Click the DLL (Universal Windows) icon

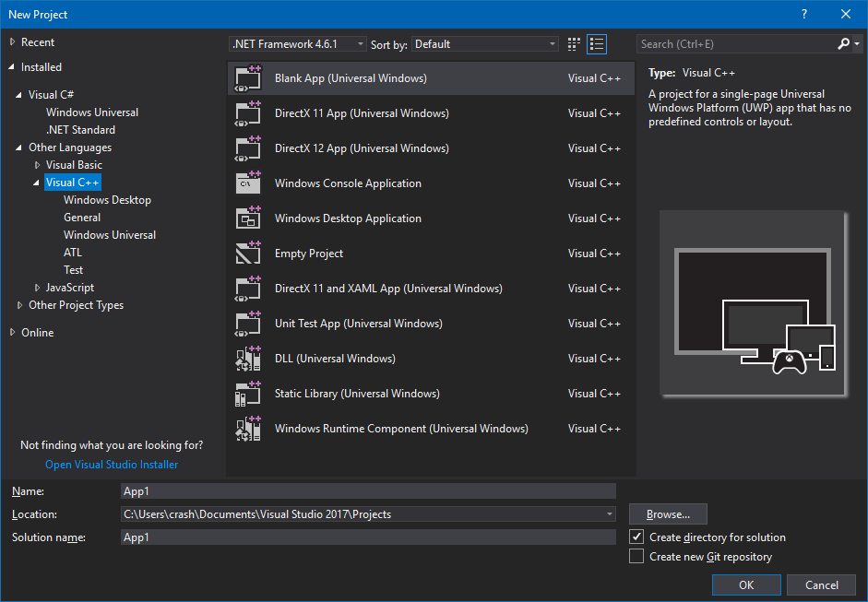[x=248, y=359]
